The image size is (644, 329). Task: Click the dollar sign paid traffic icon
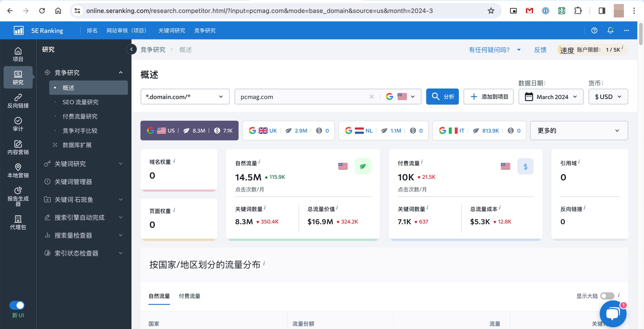525,166
